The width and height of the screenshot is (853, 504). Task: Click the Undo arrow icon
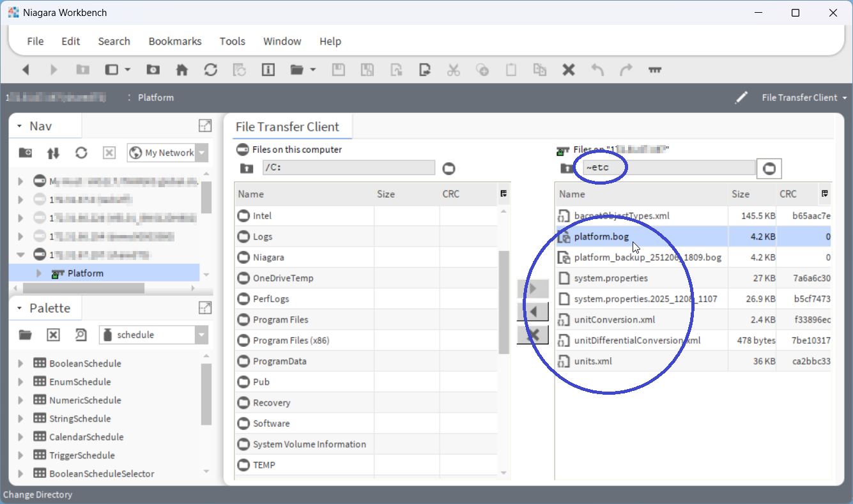tap(597, 70)
